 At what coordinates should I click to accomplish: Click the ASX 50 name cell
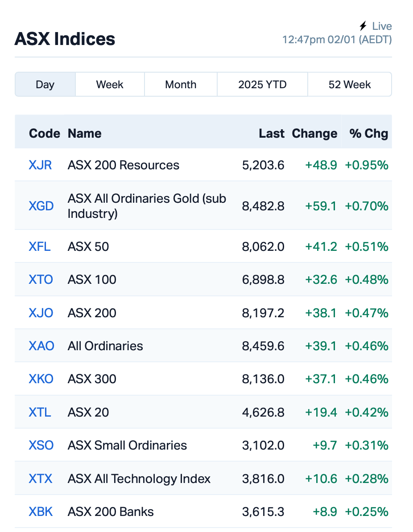pos(88,246)
